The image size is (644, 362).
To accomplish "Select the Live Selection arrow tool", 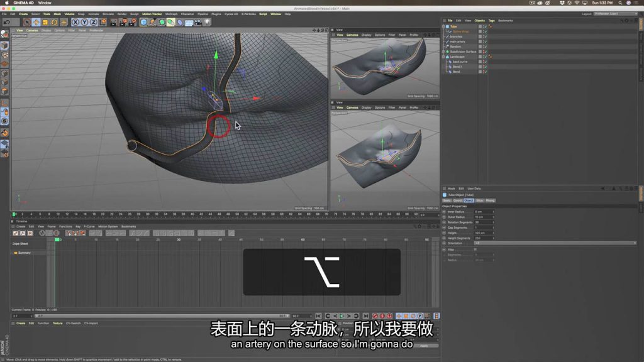I will click(27, 22).
